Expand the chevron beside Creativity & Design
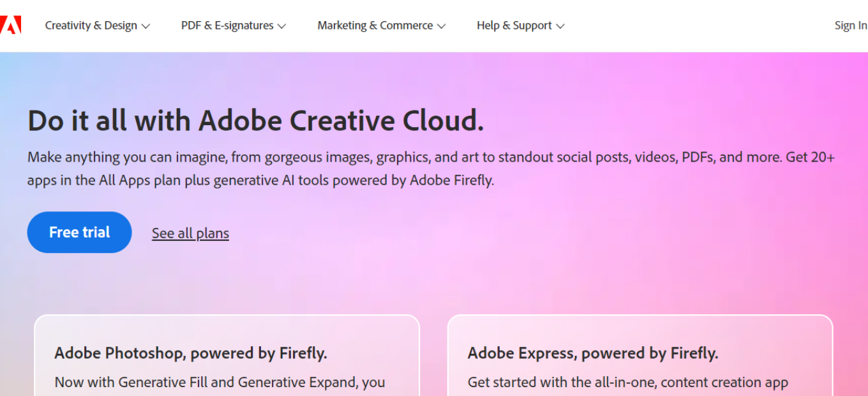This screenshot has height=396, width=868. click(x=146, y=26)
